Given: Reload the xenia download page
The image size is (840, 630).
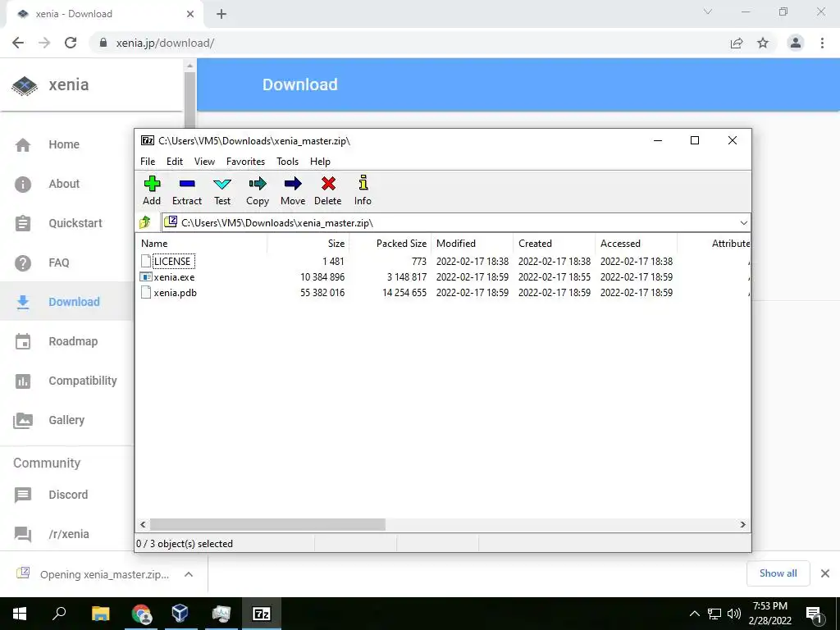Looking at the screenshot, I should [x=71, y=43].
